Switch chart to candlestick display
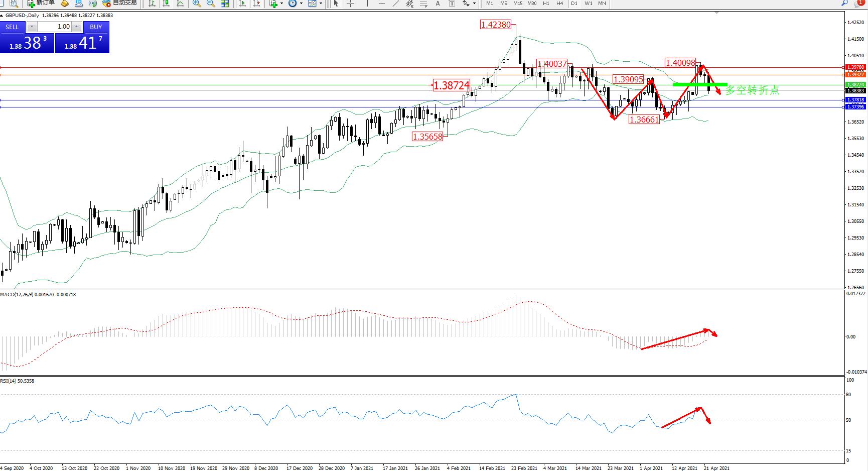The height and width of the screenshot is (471, 868). [166, 4]
